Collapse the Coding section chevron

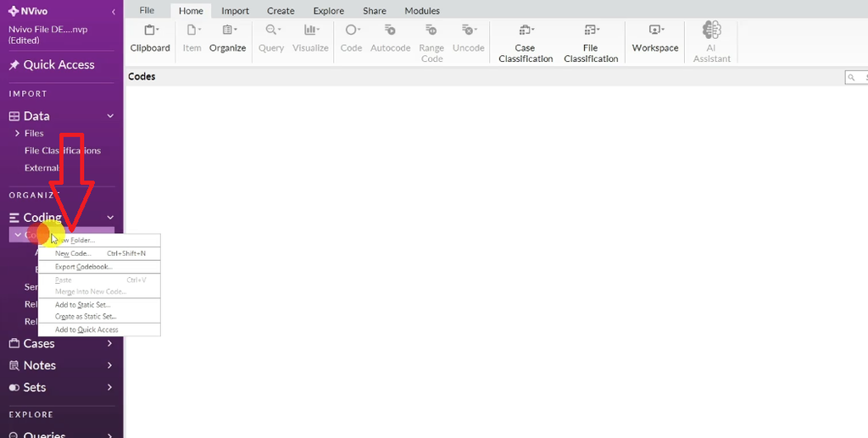coord(110,218)
